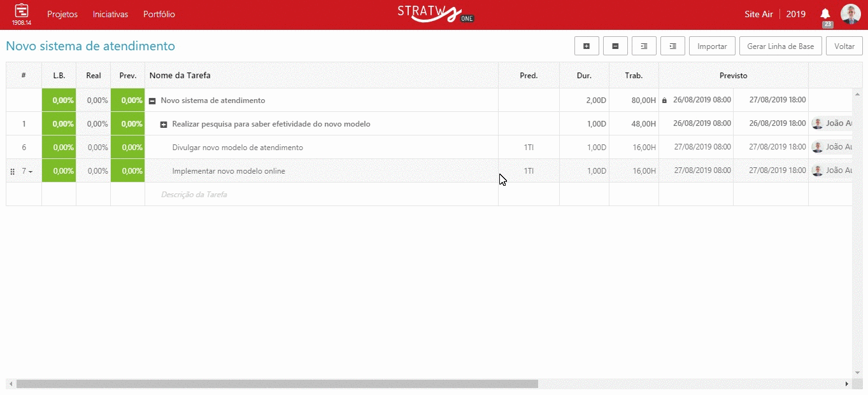Click the outdent task toolbar icon
This screenshot has width=868, height=395.
coord(644,46)
